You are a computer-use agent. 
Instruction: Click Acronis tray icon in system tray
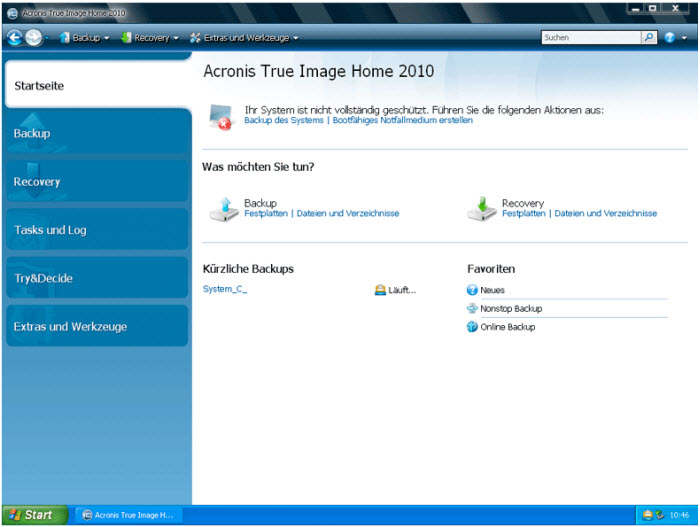coord(647,515)
